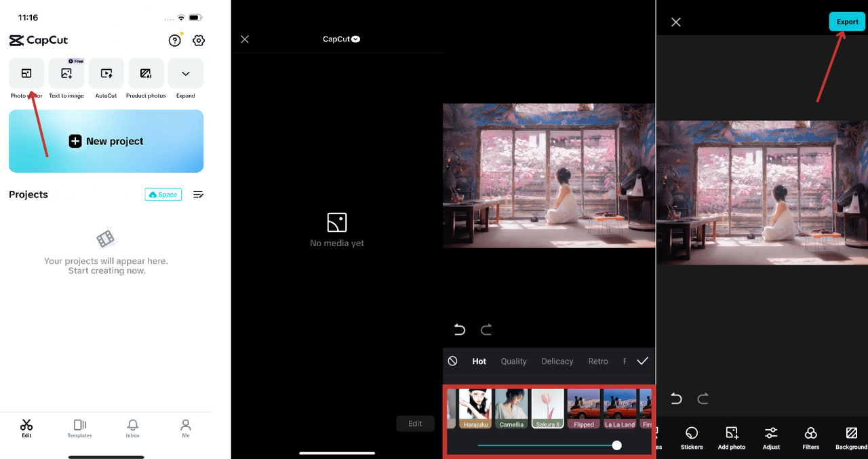Viewport: 868px width, 459px height.
Task: Select the Retro filter category
Action: 598,361
